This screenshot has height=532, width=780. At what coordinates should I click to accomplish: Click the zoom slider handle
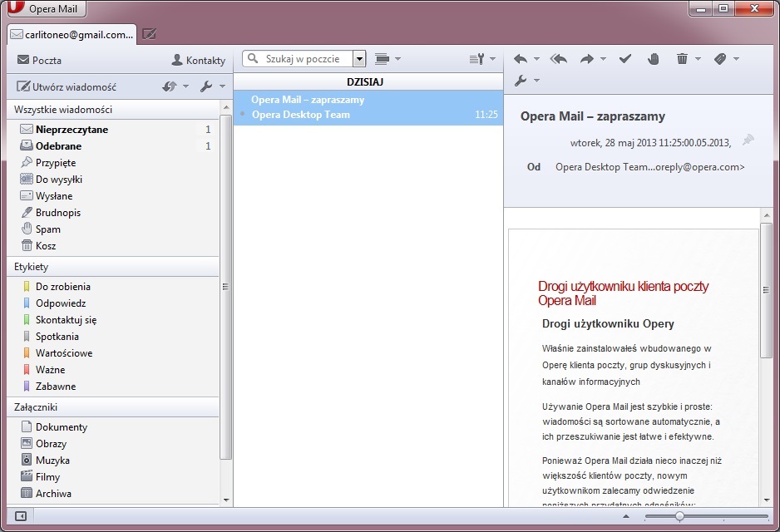[x=679, y=516]
